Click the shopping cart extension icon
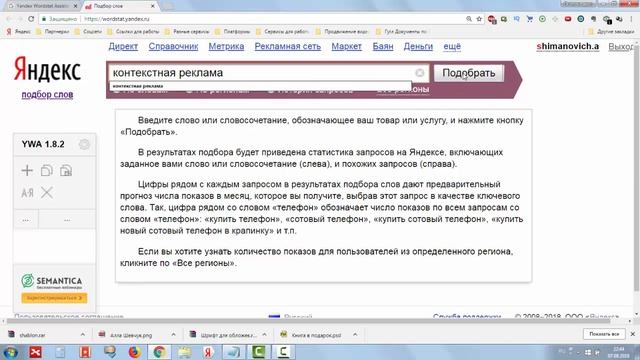This screenshot has height=360, width=640. 529,19
